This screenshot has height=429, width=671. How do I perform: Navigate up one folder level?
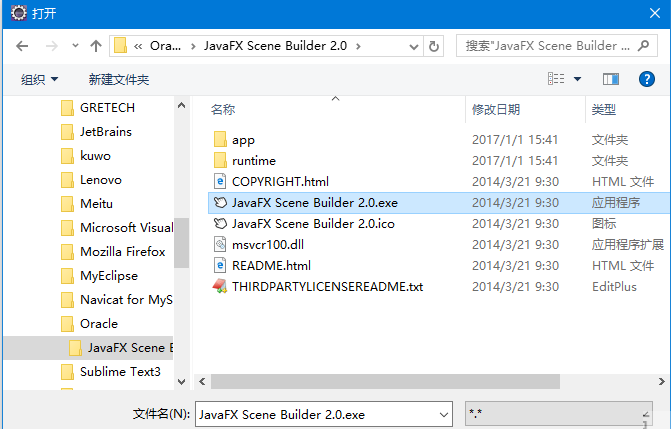[x=96, y=46]
